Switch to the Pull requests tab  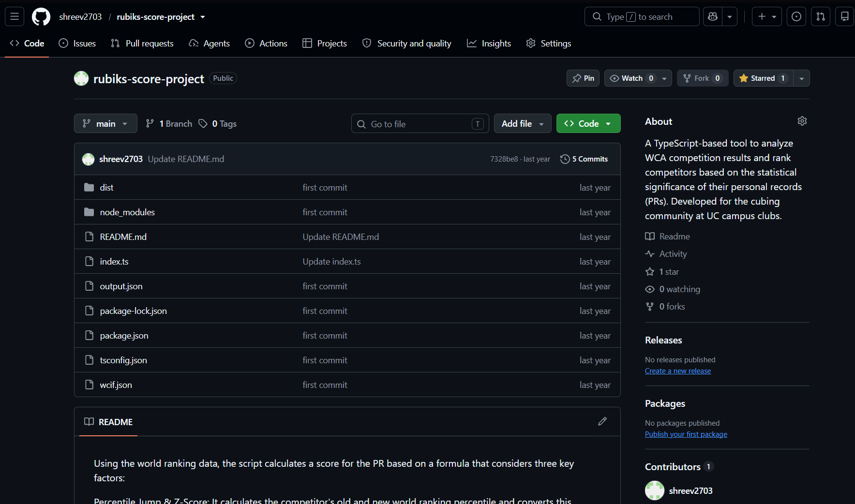(x=142, y=43)
